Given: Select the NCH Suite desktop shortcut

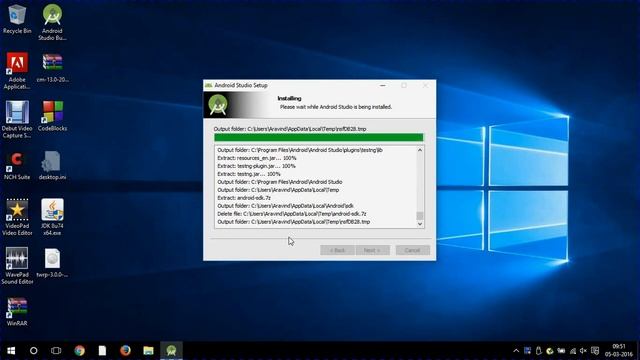Looking at the screenshot, I should pyautogui.click(x=17, y=165).
